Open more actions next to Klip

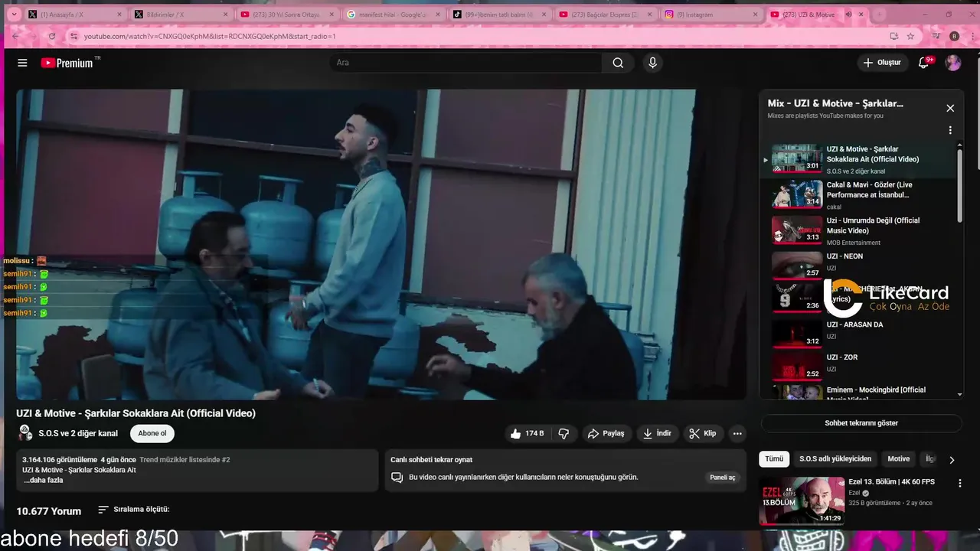[737, 433]
